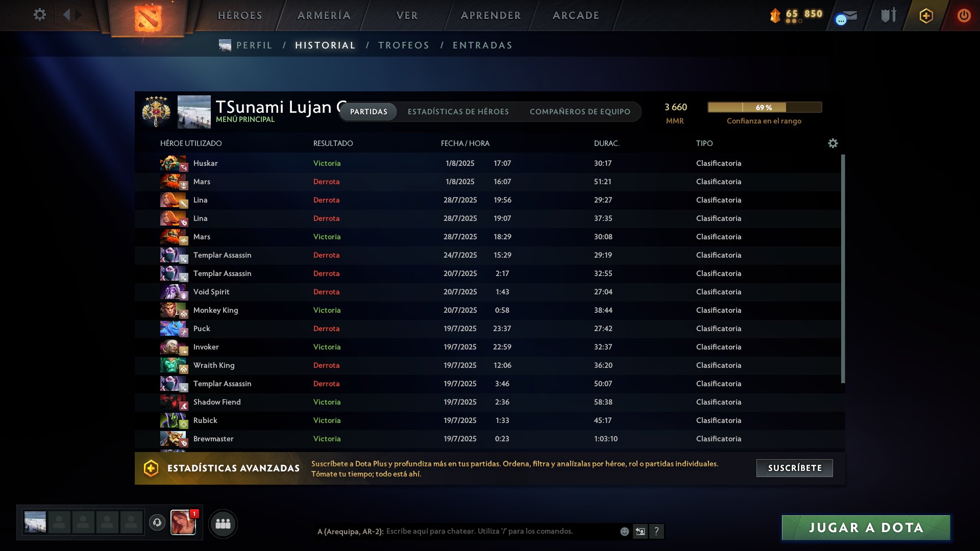
Task: Click the Brewmaster hero portrait
Action: (174, 439)
